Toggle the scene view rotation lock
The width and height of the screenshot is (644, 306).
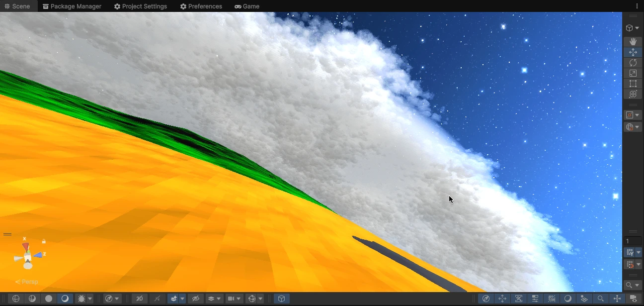(x=44, y=241)
